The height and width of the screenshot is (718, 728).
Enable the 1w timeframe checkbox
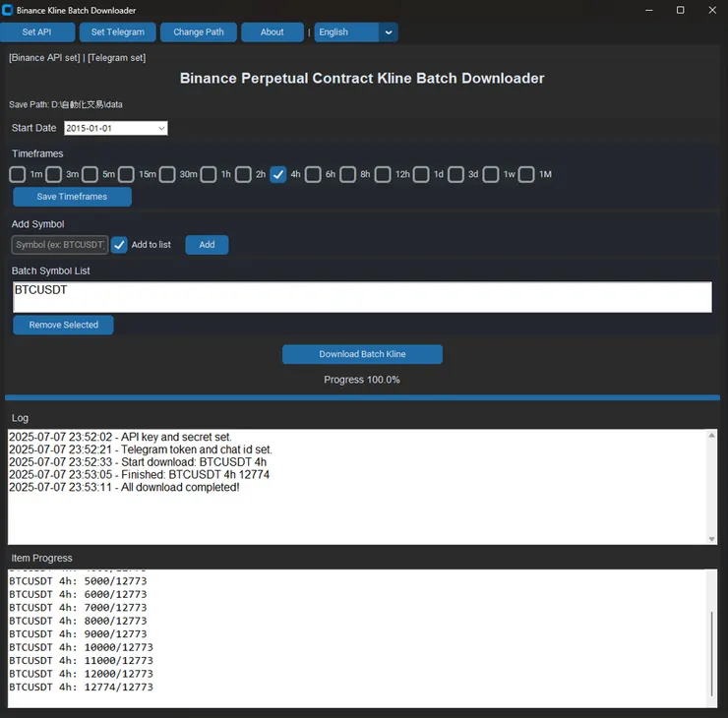[491, 174]
